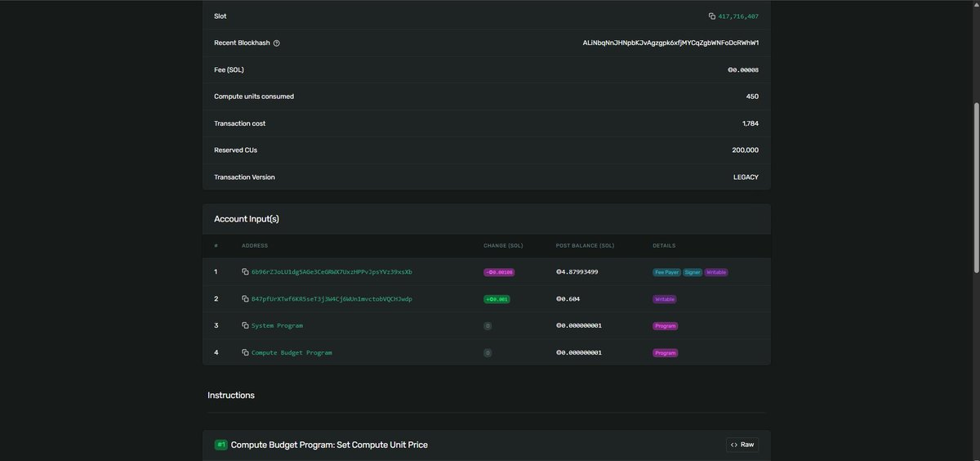Open account 6b96rZJoLU1dg5AGe3CeGRWX7UxzHPPv3psYVz39xsXb

coord(332,272)
